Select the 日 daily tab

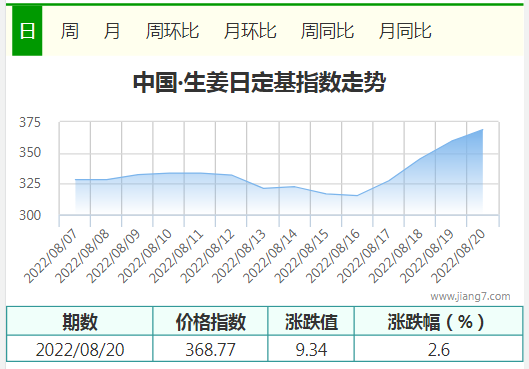(27, 31)
